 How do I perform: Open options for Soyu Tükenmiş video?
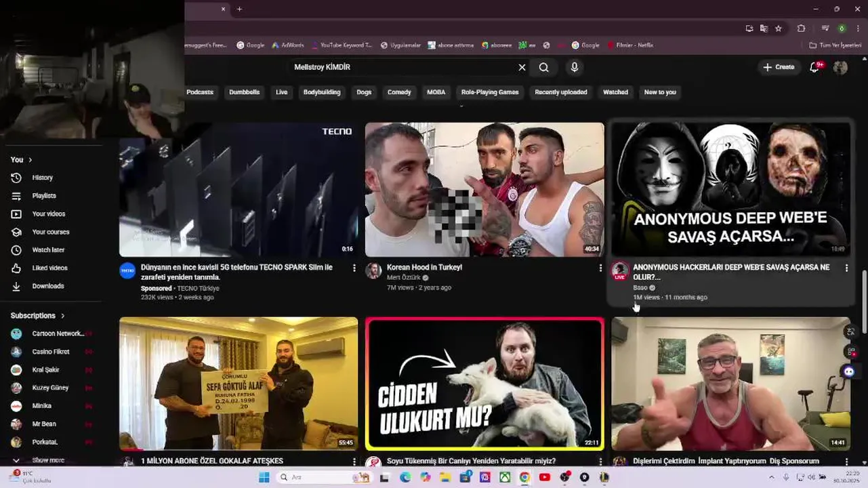point(600,462)
